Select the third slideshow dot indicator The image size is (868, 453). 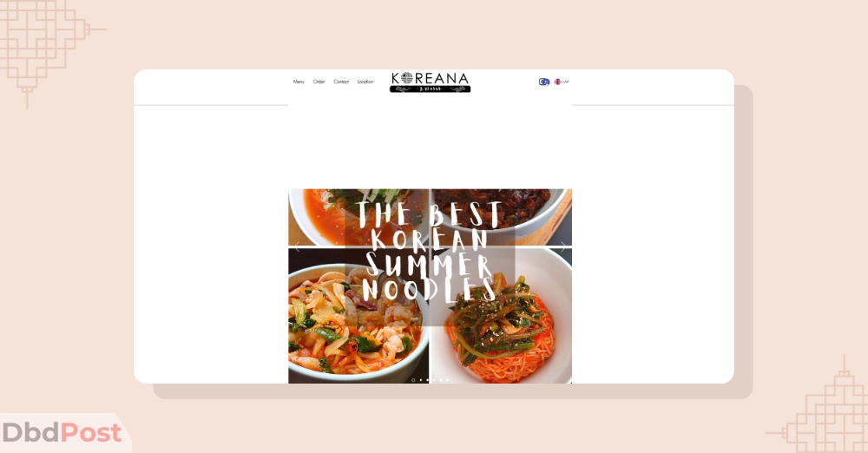coord(427,380)
